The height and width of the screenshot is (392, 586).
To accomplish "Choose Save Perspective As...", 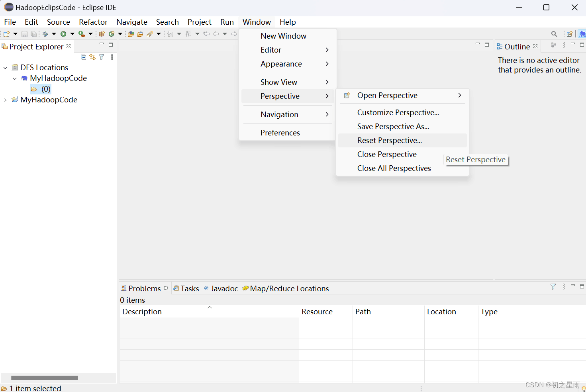I will tap(402, 126).
